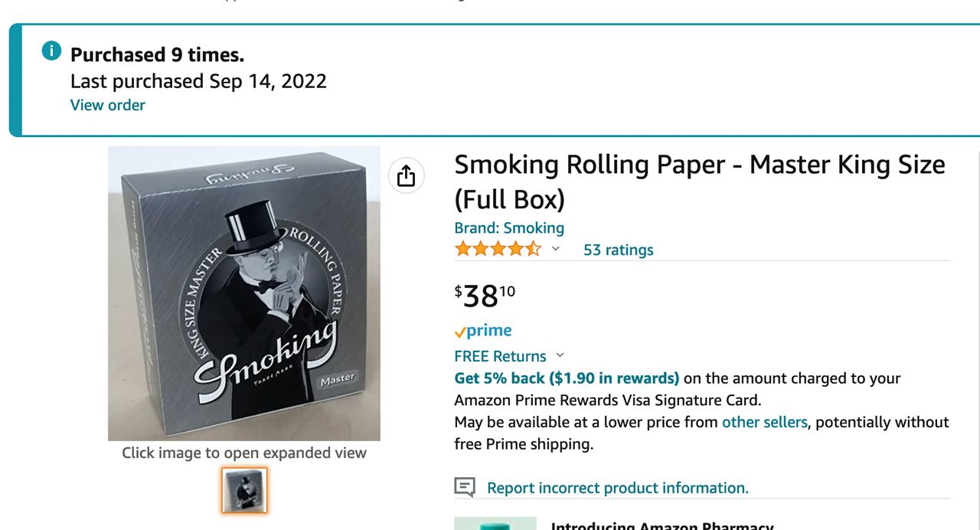980x530 pixels.
Task: Click the share icon beside product image
Action: point(406,175)
